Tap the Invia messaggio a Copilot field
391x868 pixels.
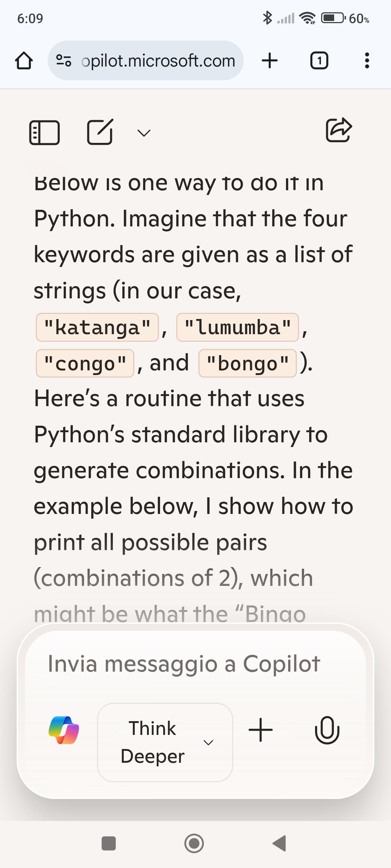(x=195, y=664)
